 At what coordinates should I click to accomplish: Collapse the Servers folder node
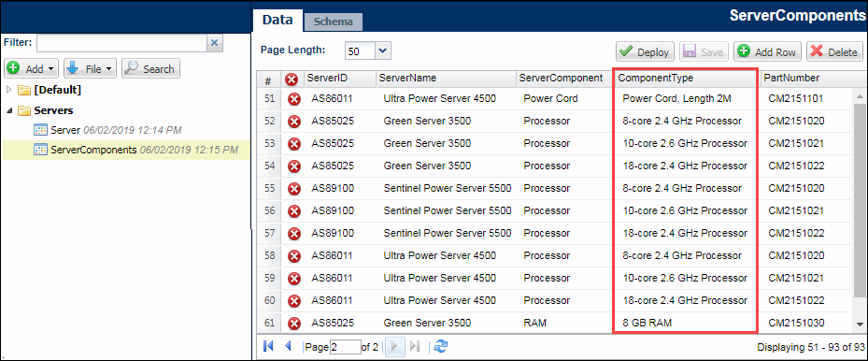point(10,110)
